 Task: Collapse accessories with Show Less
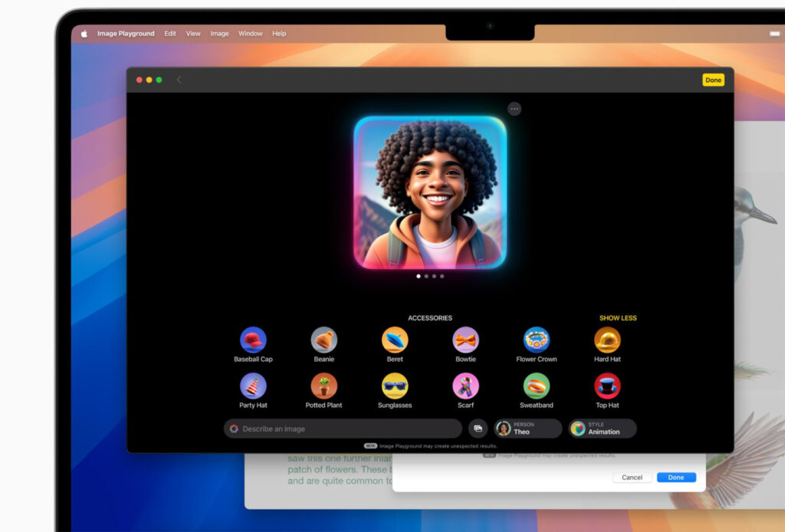618,318
